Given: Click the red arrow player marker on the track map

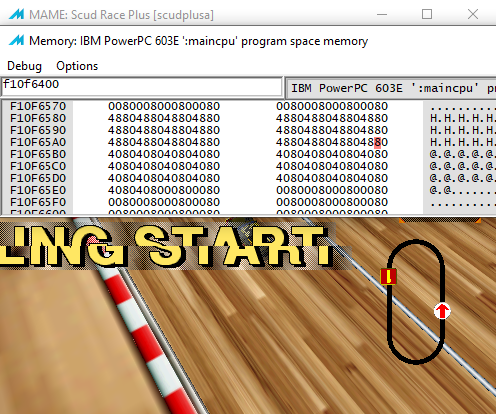Looking at the screenshot, I should click(442, 311).
